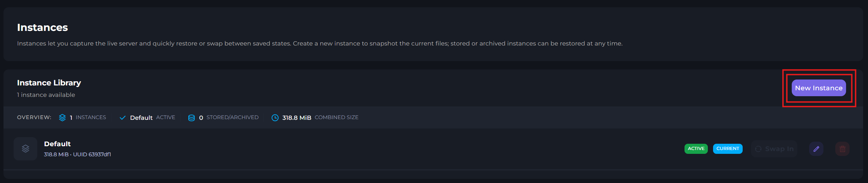Click the "318.8 MiB COMBINED SIZE" stat
868x183 pixels.
(320, 117)
